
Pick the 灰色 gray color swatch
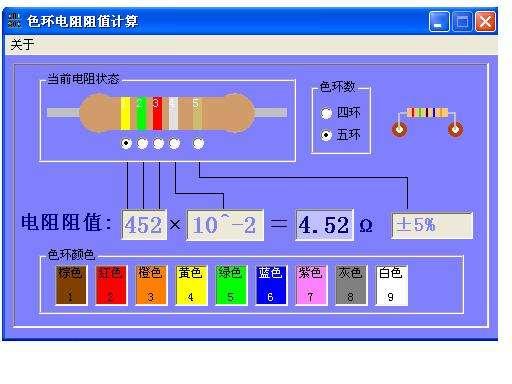point(351,285)
